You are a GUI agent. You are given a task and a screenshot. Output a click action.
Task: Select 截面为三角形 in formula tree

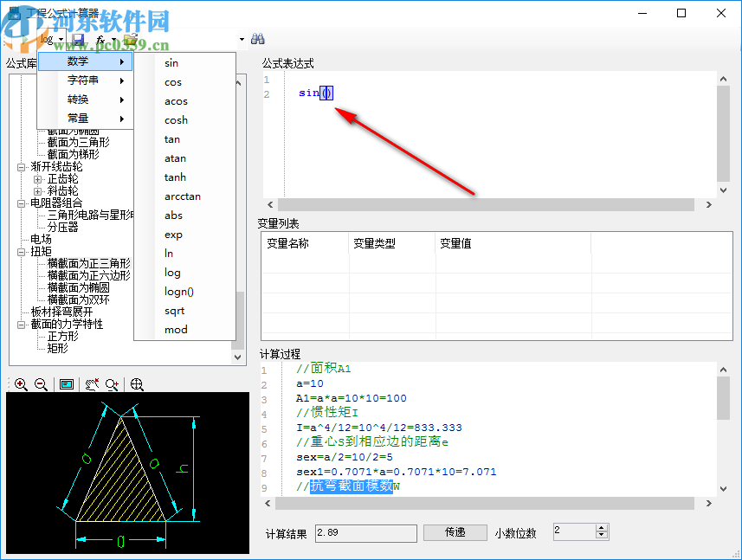(x=79, y=142)
